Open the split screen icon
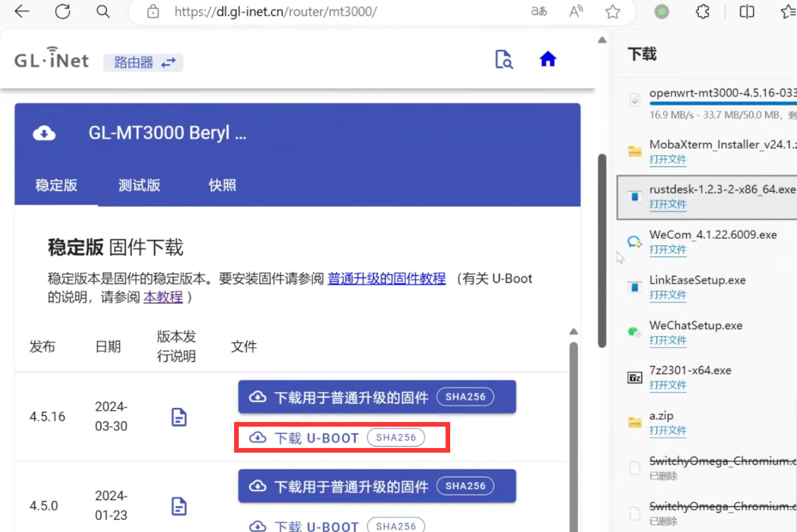797x532 pixels. tap(746, 11)
